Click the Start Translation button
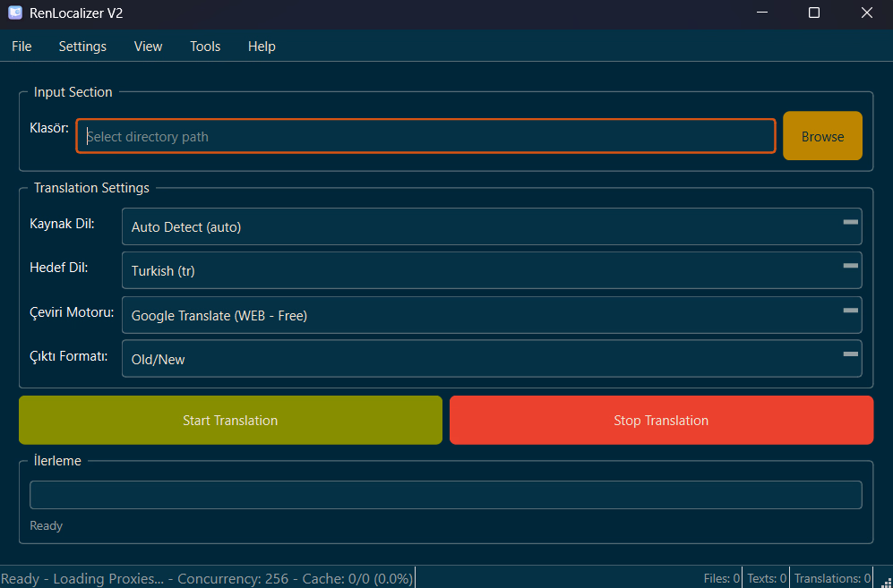The image size is (893, 588). [x=230, y=421]
